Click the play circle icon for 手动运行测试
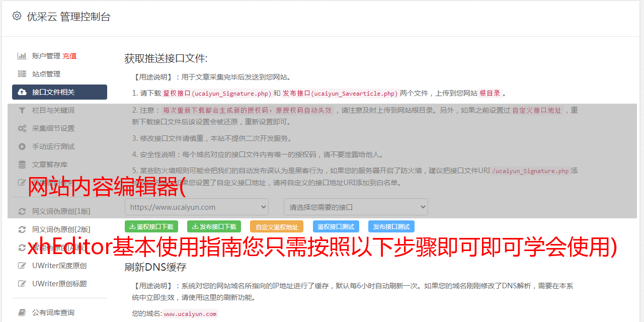 click(22, 146)
